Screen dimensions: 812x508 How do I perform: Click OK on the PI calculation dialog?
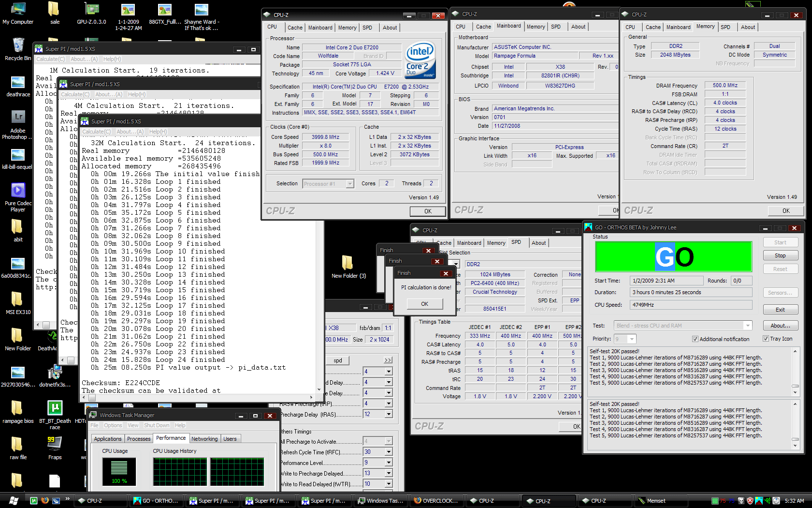[424, 304]
